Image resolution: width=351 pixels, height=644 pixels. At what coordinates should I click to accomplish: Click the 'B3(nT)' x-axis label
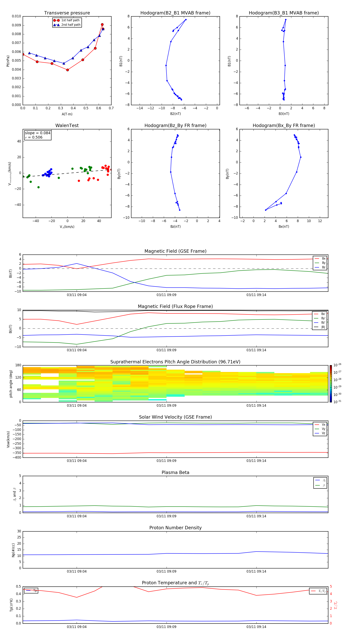[x=284, y=114]
